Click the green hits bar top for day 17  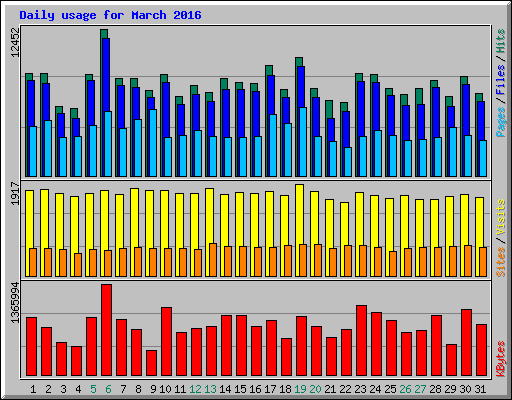[269, 70]
